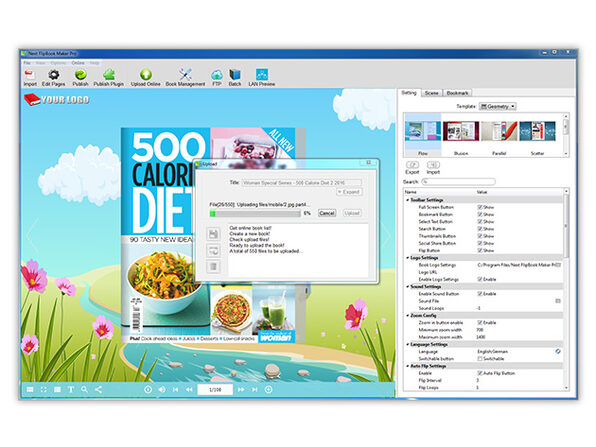
Task: Activate the select text T icon
Action: [x=71, y=389]
